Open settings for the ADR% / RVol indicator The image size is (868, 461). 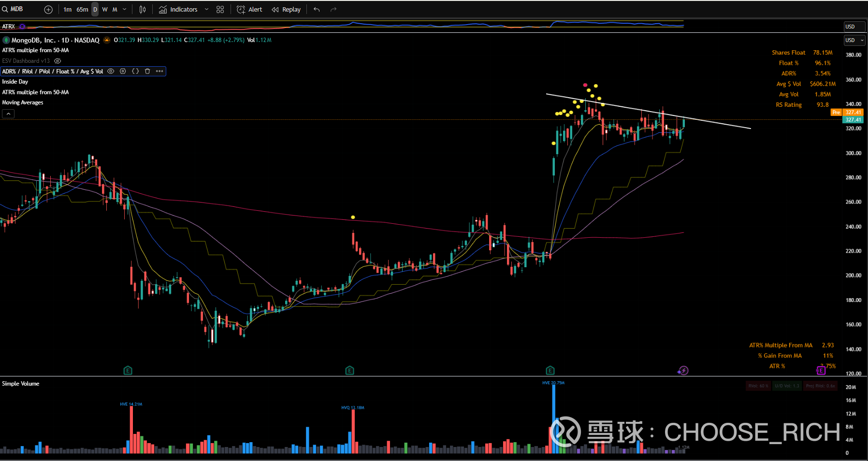point(123,72)
